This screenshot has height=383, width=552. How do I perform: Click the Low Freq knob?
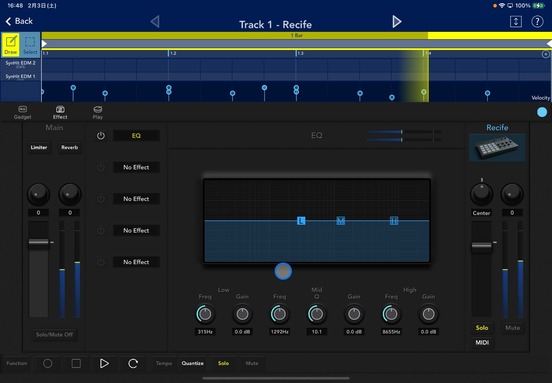click(x=205, y=314)
